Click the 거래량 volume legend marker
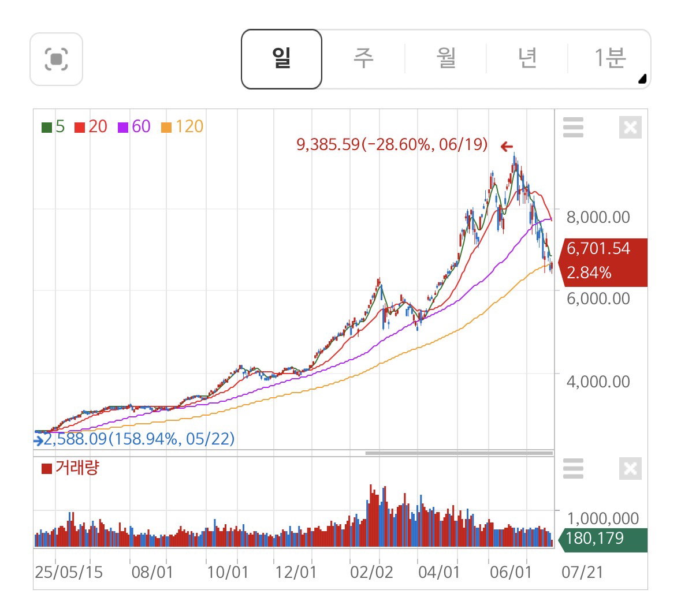Screen dimensions: 681x616 pos(46,469)
